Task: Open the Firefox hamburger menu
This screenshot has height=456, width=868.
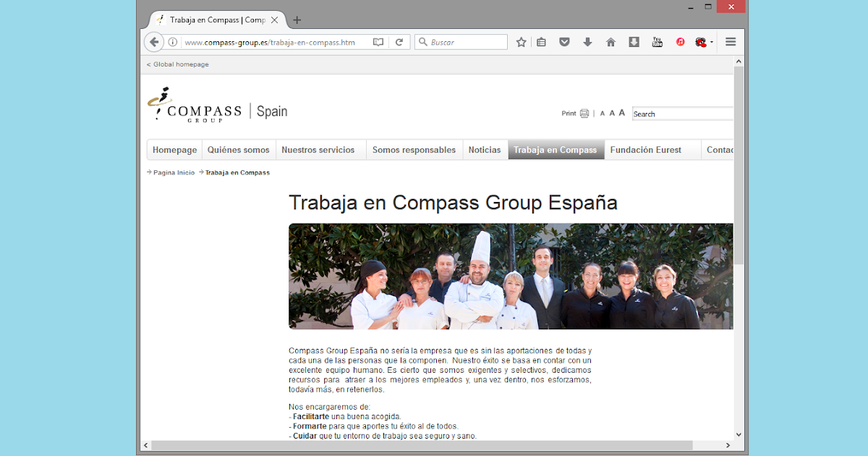Action: [730, 42]
